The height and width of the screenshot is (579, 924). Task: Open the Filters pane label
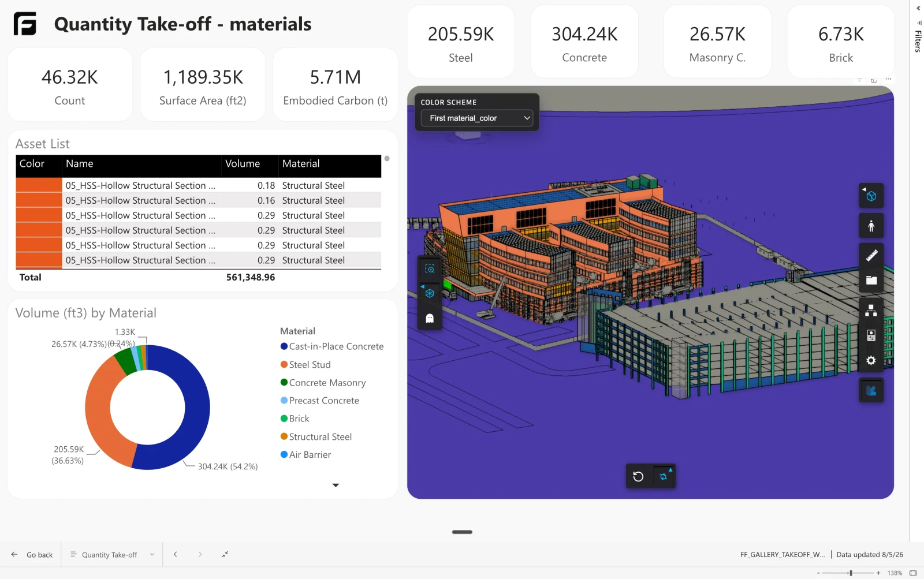coord(918,42)
